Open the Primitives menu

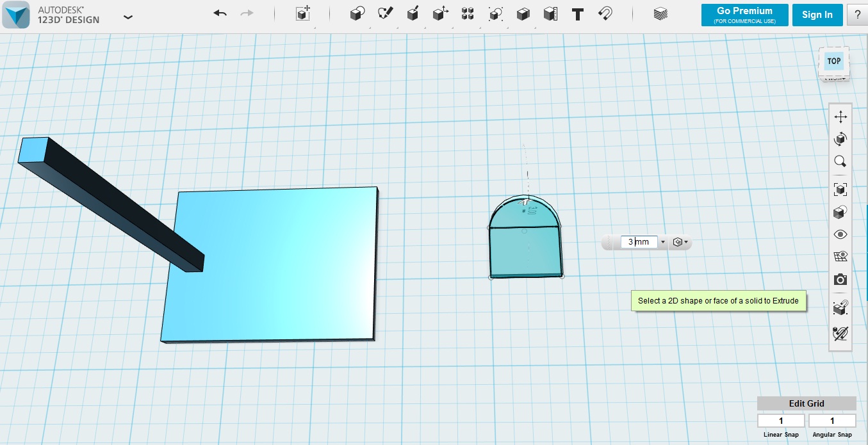point(357,13)
